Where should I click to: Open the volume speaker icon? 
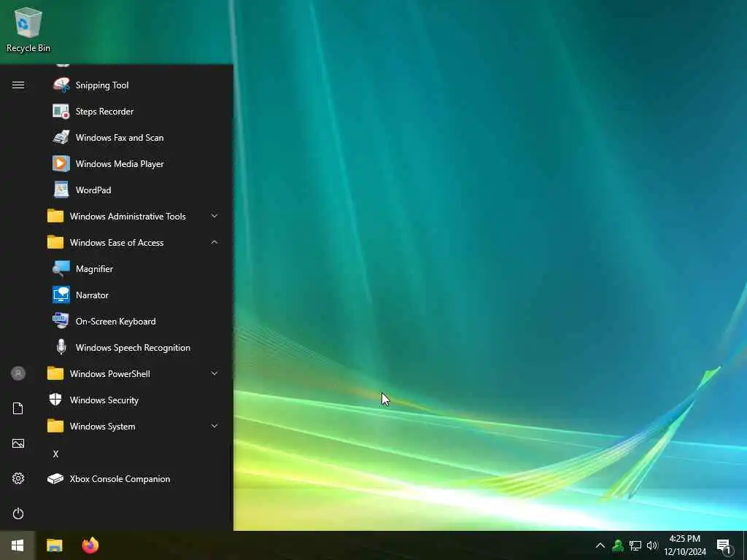651,545
